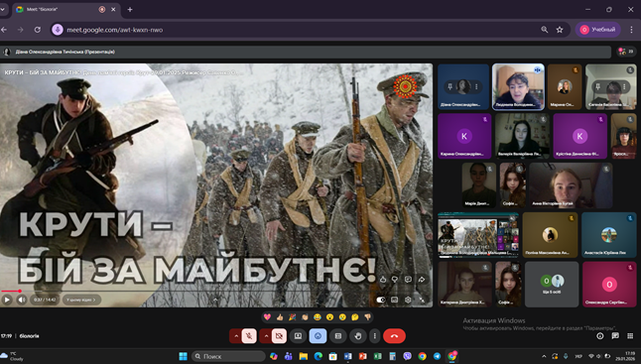Screen dimensions: 641x364
Task: Open video settings gear icon
Action: click(408, 300)
